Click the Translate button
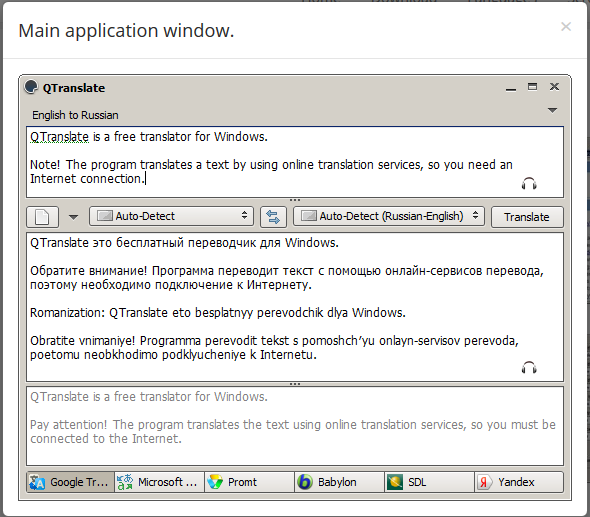Screen dimensions: 590x517 pyautogui.click(x=527, y=217)
